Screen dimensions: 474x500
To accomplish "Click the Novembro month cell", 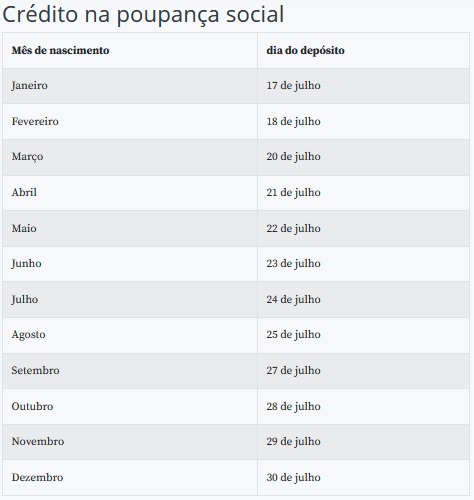I will click(x=130, y=442).
